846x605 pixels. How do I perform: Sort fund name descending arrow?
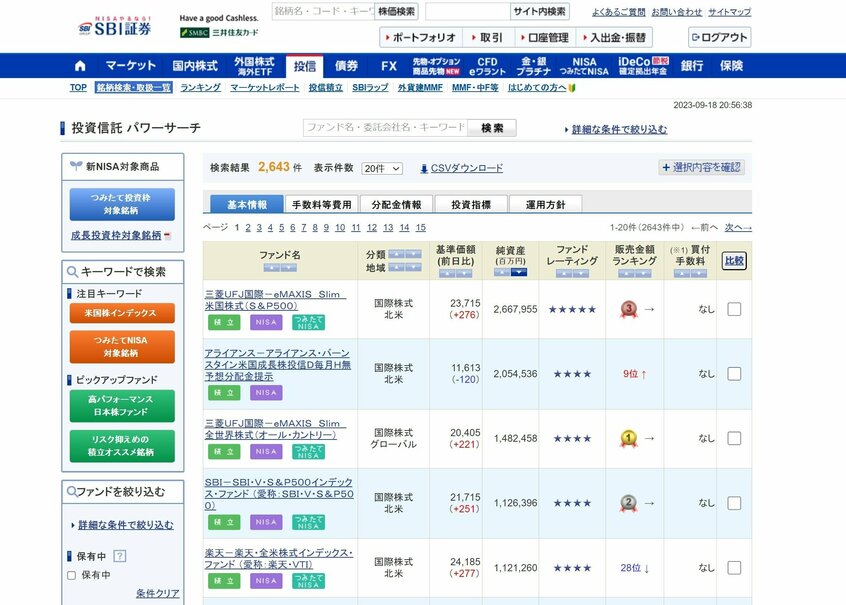(288, 268)
